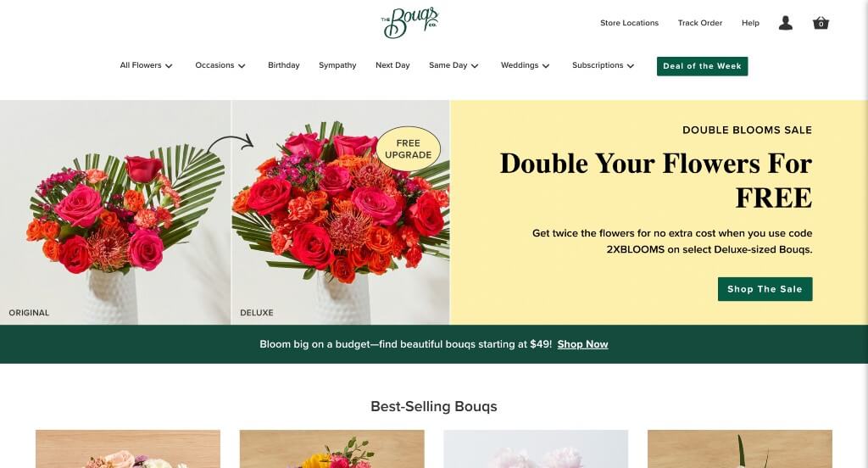Click the Deal of the Week button
868x468 pixels.
tap(702, 66)
